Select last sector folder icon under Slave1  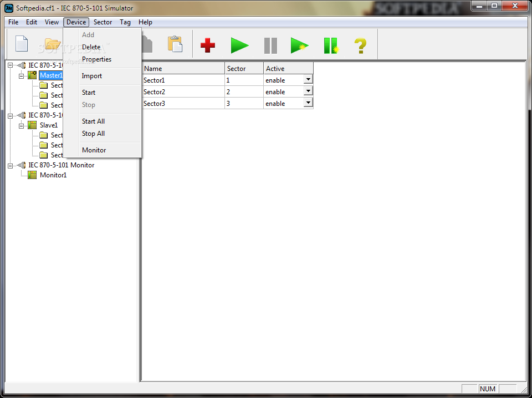pyautogui.click(x=43, y=155)
